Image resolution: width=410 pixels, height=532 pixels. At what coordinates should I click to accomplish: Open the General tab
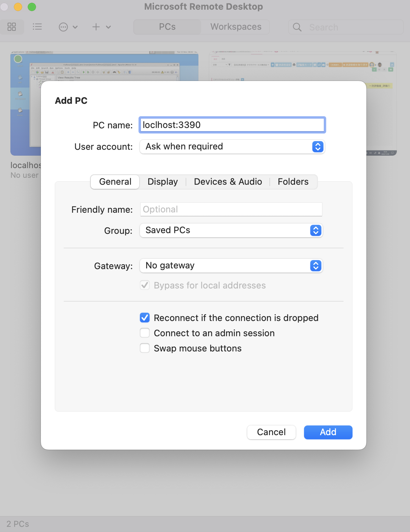pos(115,182)
